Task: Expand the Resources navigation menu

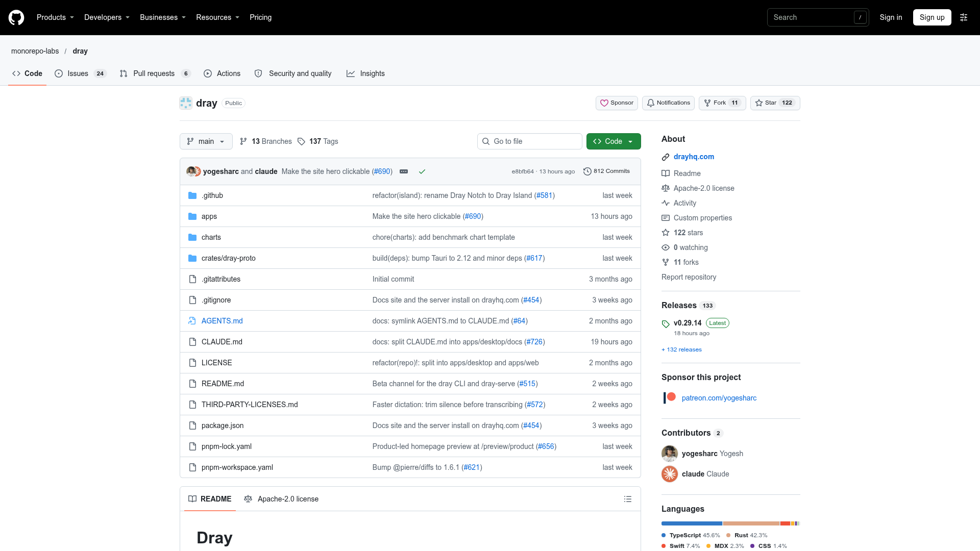Action: [x=218, y=17]
